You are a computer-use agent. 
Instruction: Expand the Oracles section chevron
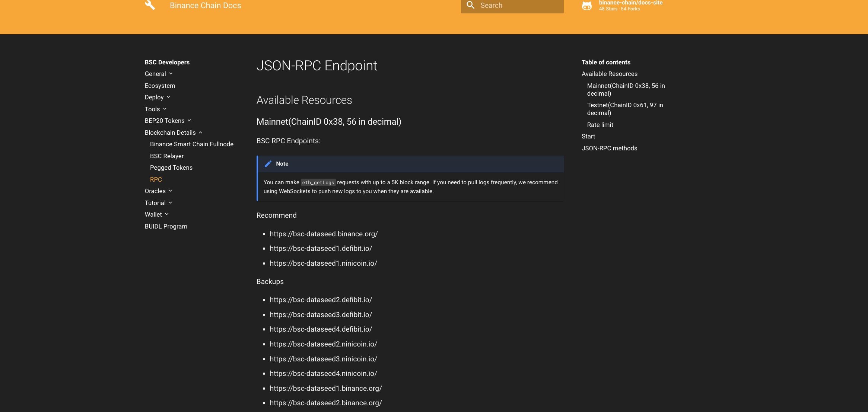coord(171,191)
